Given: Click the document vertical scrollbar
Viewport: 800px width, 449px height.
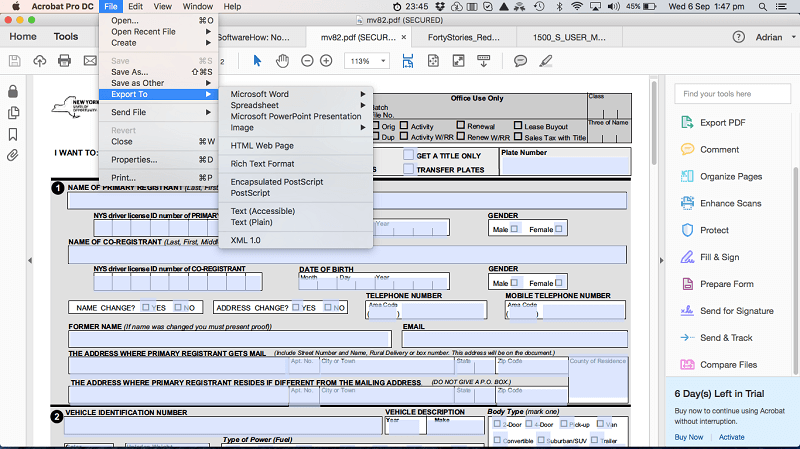Looking at the screenshot, I should coord(654,123).
